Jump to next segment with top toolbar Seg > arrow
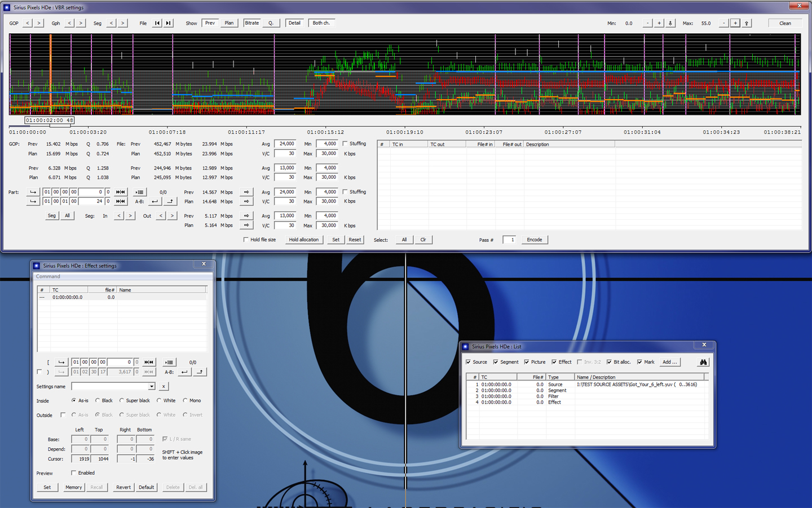The width and height of the screenshot is (812, 508). coord(123,23)
